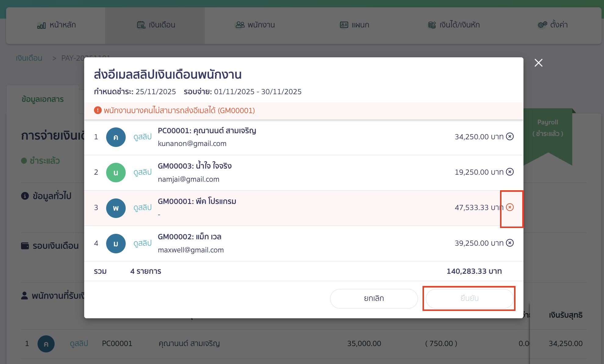The image size is (604, 364).
Task: Click the warning icon beside GM00001 message
Action: coord(98,110)
